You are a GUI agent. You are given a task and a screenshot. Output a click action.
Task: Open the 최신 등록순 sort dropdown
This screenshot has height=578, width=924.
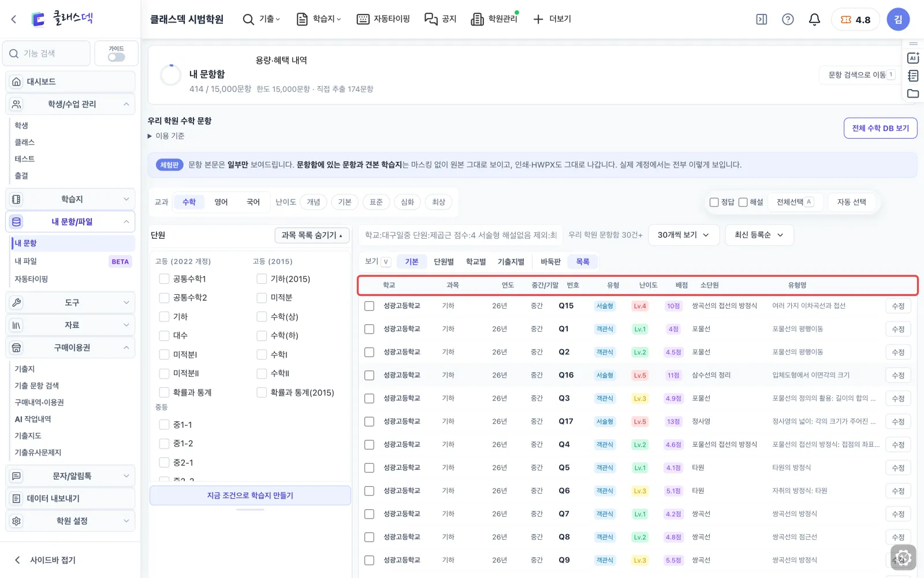coord(759,235)
